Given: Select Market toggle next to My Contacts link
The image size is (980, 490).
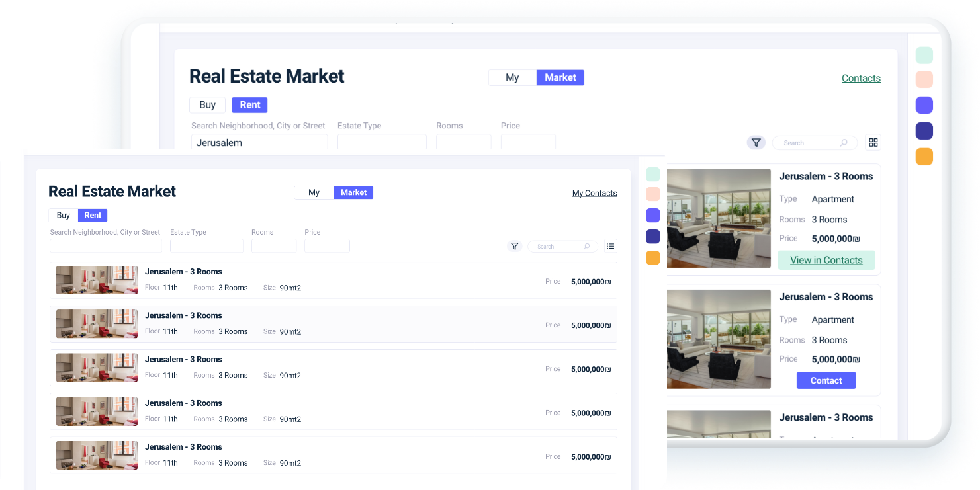Looking at the screenshot, I should (353, 192).
